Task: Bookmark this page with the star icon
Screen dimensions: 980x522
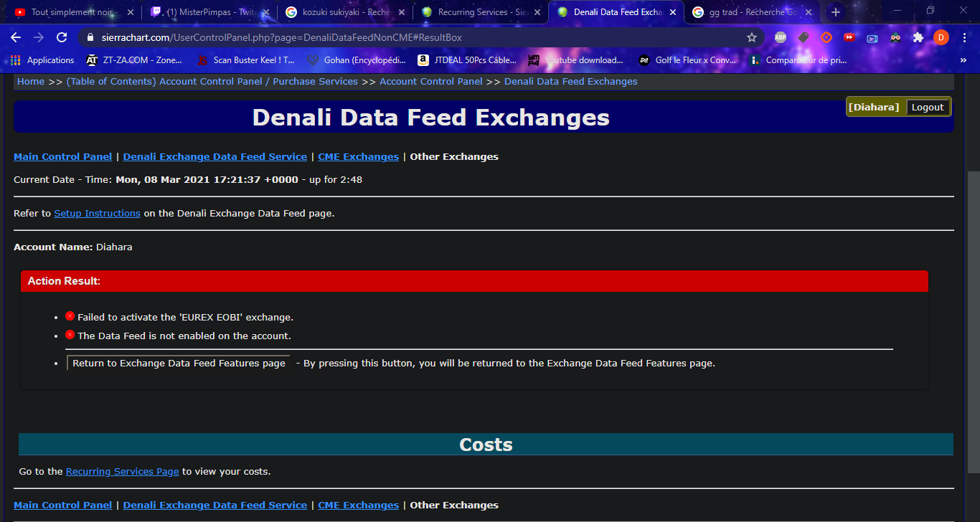Action: tap(752, 37)
